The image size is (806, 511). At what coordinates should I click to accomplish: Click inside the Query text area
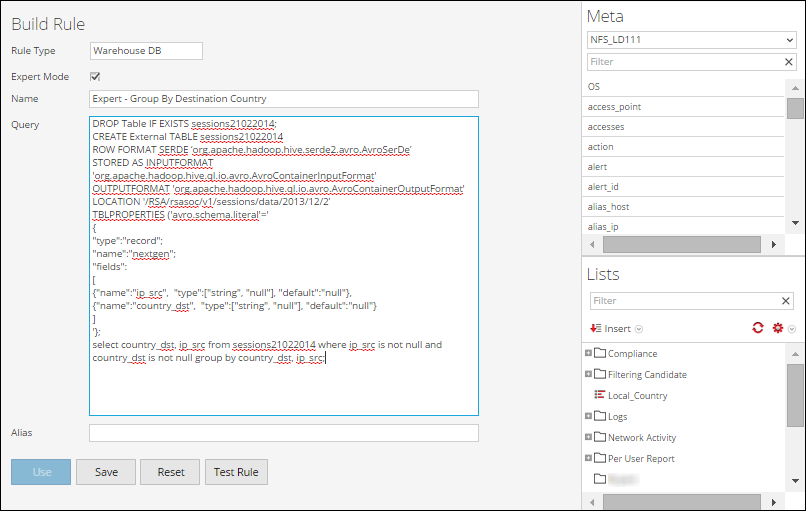(x=284, y=266)
